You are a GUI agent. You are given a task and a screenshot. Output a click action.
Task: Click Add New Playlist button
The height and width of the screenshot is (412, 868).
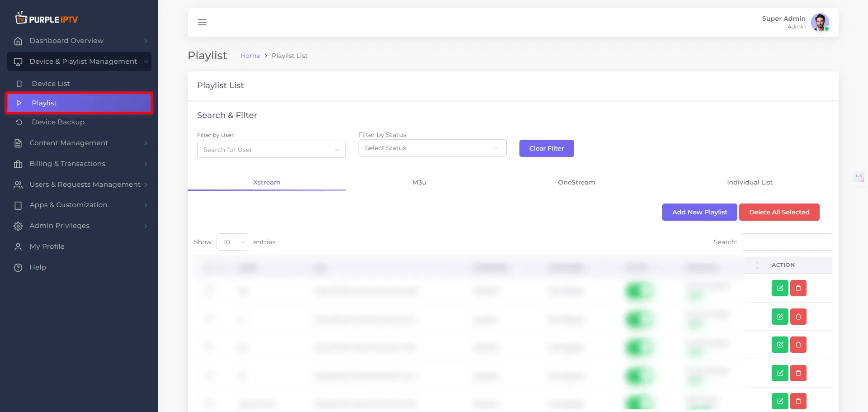pyautogui.click(x=699, y=212)
